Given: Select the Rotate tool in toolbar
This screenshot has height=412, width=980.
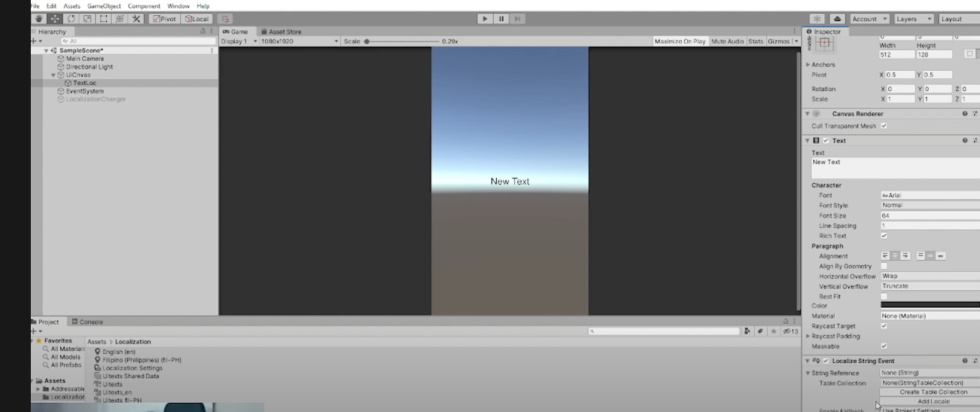Looking at the screenshot, I should [72, 19].
